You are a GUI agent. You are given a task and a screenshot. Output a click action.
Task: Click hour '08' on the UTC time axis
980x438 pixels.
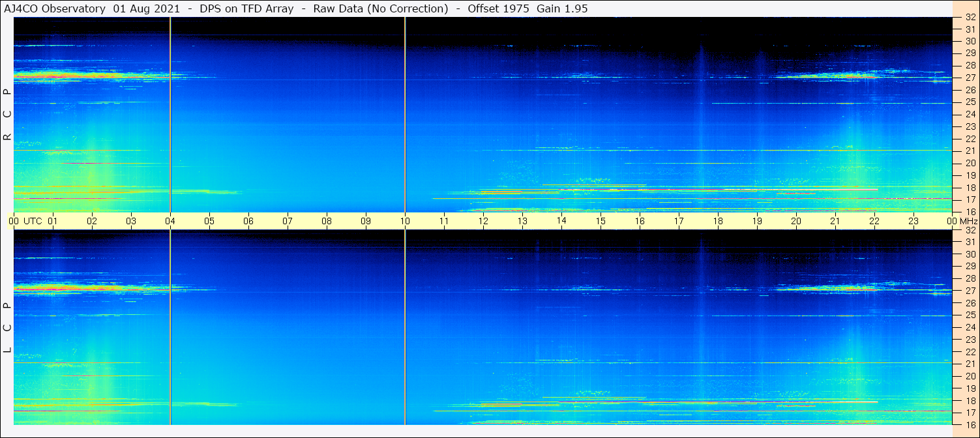[327, 222]
